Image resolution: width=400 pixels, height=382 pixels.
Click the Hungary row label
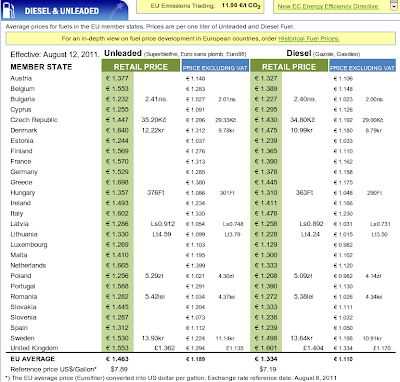click(23, 193)
